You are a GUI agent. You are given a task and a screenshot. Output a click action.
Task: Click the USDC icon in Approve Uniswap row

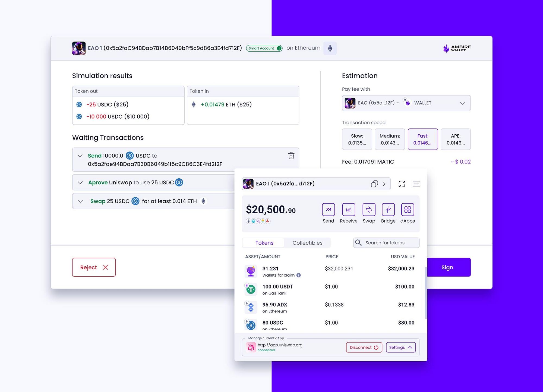coord(179,182)
